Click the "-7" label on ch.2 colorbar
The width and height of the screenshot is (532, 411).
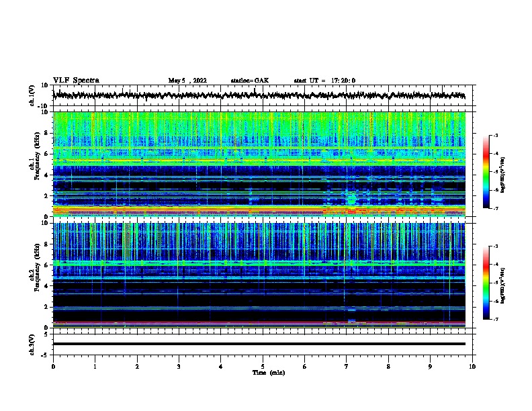coord(495,319)
